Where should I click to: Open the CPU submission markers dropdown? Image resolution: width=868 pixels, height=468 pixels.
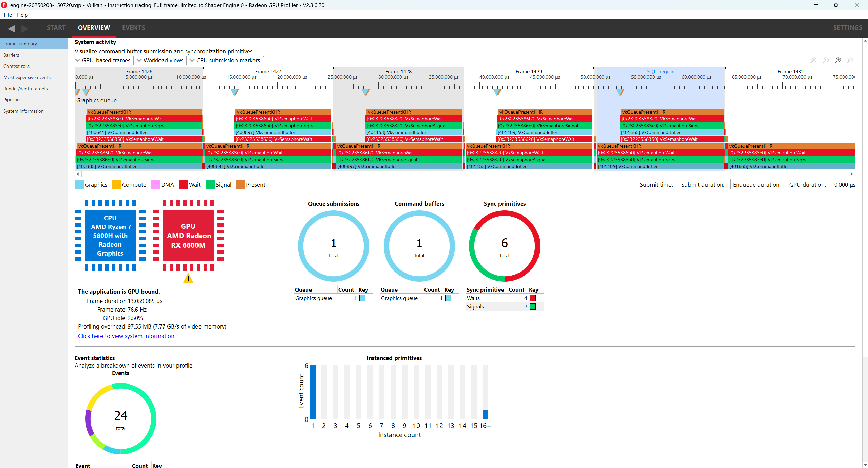click(225, 60)
